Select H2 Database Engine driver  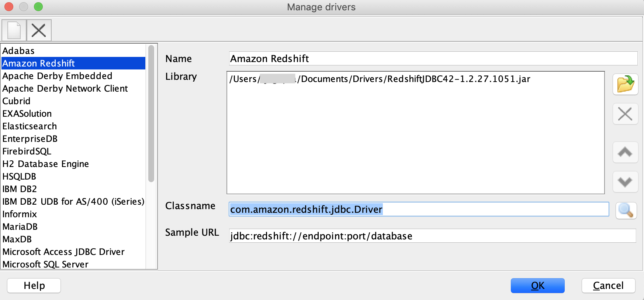click(73, 164)
